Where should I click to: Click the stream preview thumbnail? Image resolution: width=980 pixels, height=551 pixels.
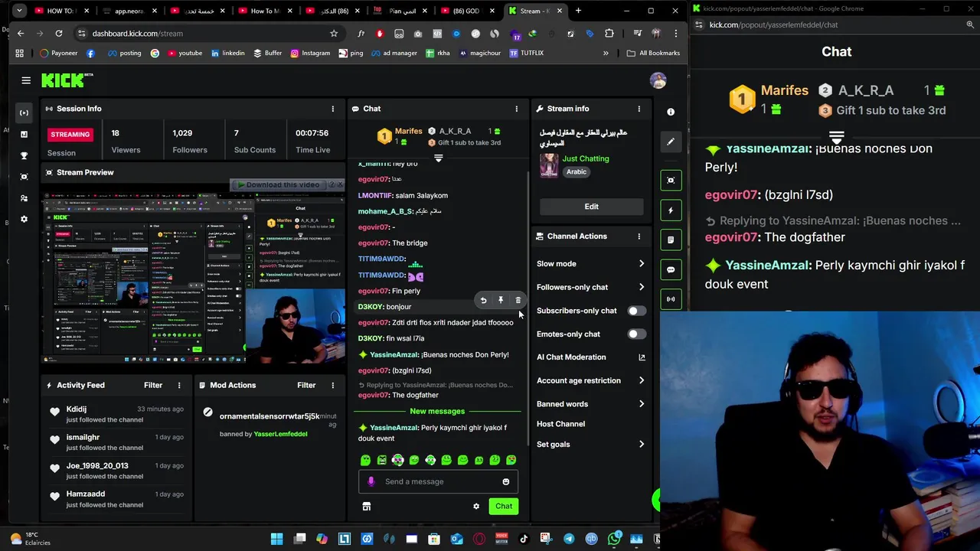(x=194, y=278)
